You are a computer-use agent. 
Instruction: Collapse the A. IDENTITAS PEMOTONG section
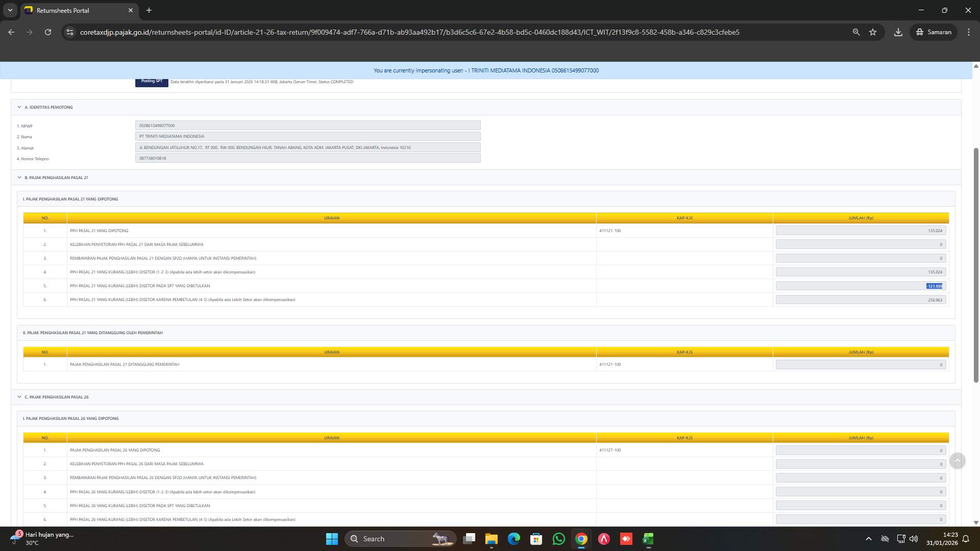tap(20, 107)
